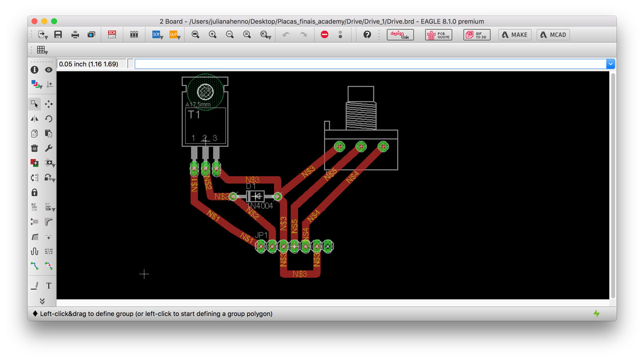Image resolution: width=644 pixels, height=360 pixels.
Task: Open the Replace part dropdown tool
Action: click(x=50, y=178)
